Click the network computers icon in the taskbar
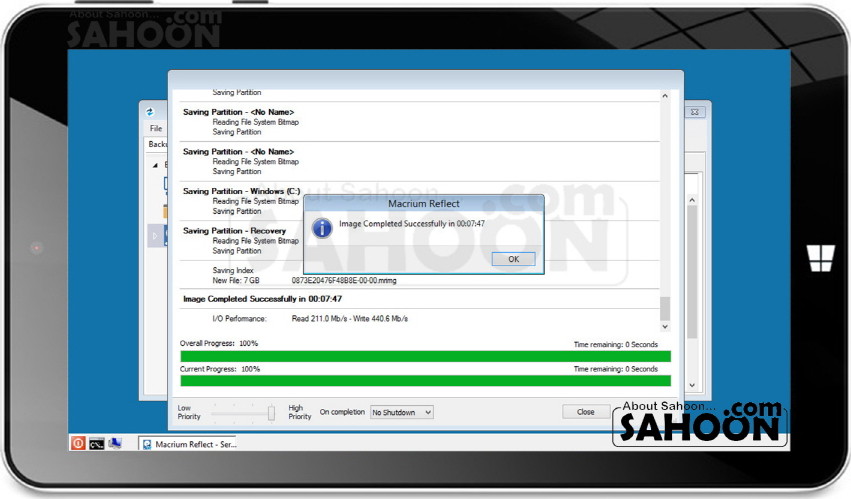Image resolution: width=851 pixels, height=499 pixels. click(116, 443)
